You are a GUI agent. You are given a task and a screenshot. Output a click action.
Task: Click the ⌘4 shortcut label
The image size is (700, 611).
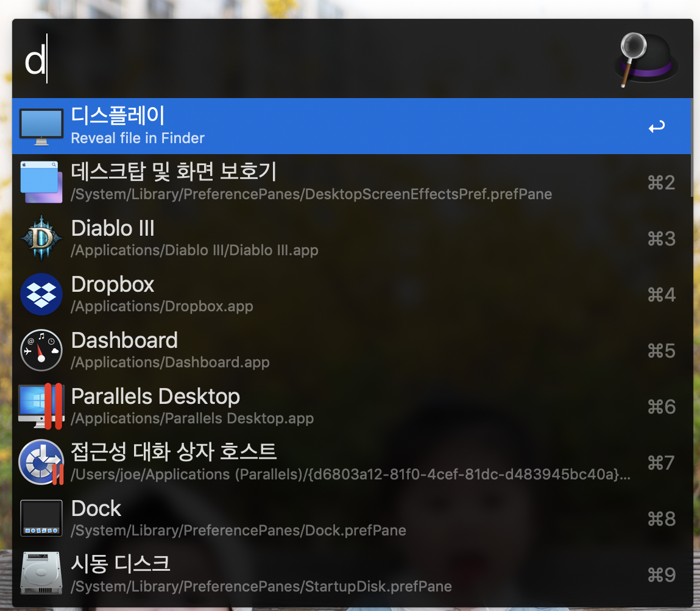661,295
